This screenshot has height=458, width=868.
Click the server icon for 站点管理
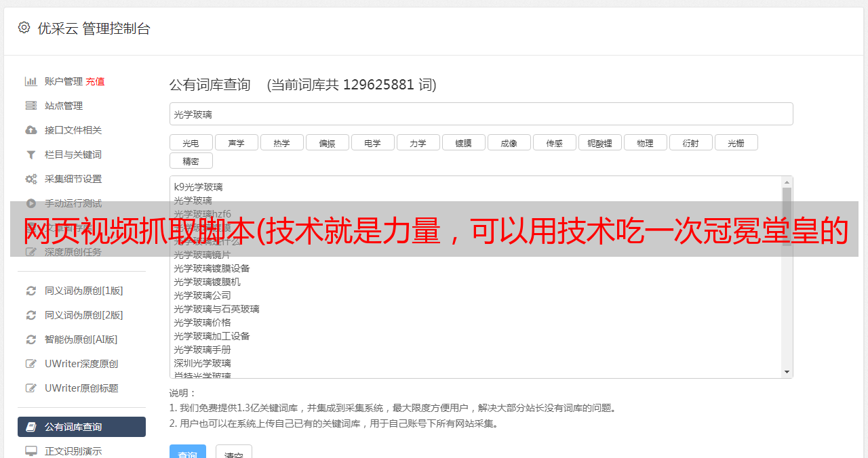coord(31,106)
